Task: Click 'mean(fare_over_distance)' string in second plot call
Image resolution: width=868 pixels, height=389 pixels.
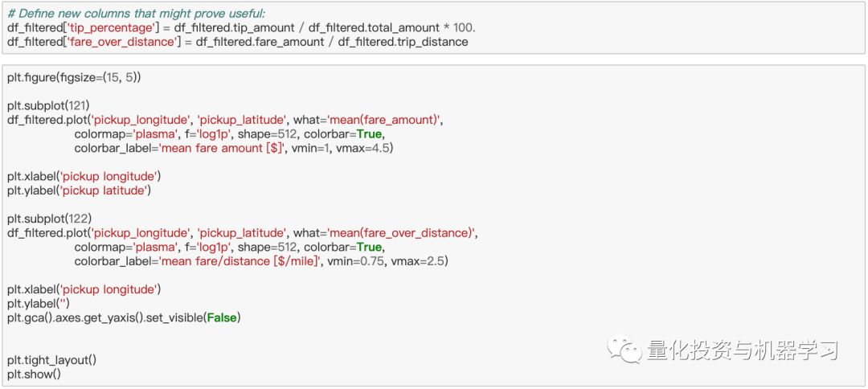Action: coord(401,233)
